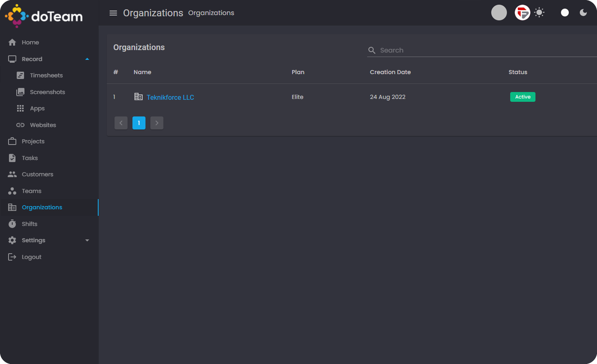Click the Teknikforce organization logo avatar
This screenshot has width=597, height=364.
point(522,13)
